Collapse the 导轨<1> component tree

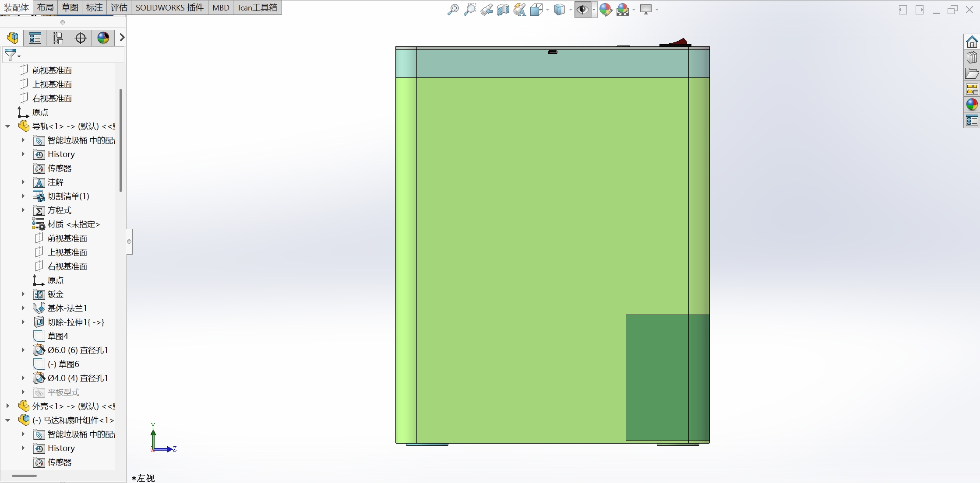8,126
